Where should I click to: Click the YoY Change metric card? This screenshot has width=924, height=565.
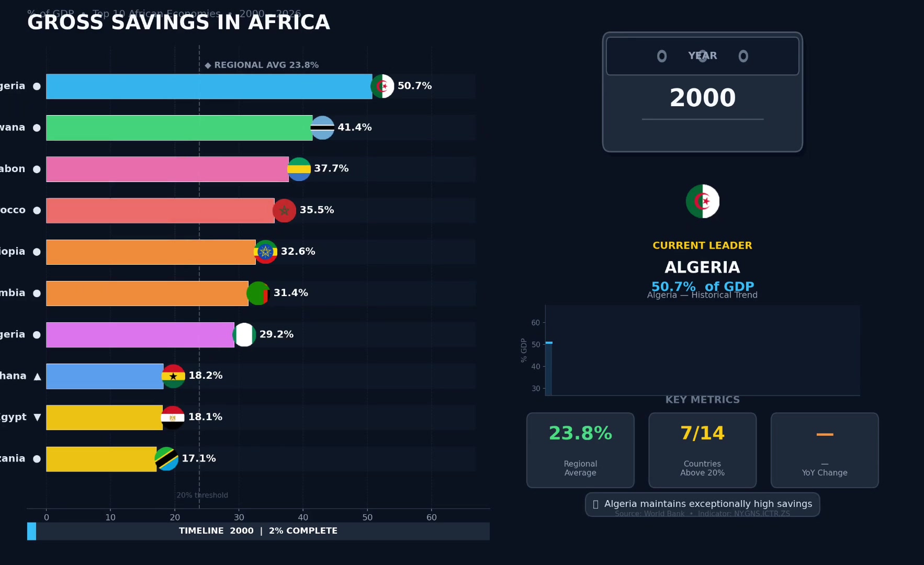coord(825,450)
